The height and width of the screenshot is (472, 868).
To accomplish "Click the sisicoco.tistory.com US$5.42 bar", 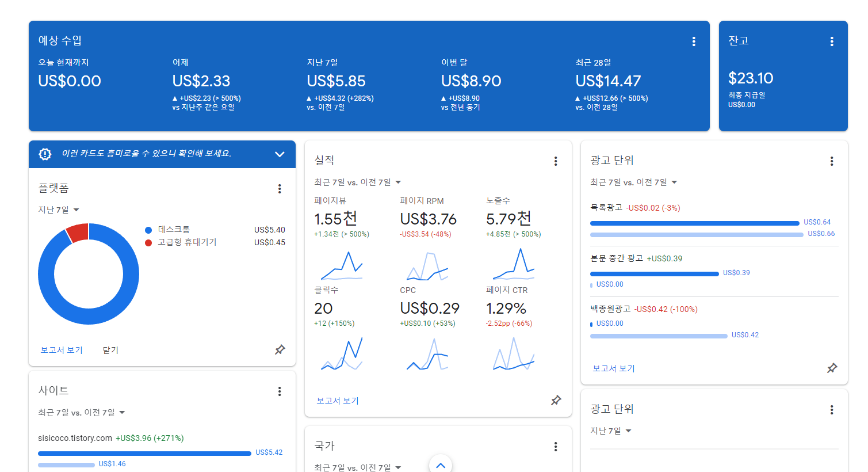I will [x=144, y=453].
